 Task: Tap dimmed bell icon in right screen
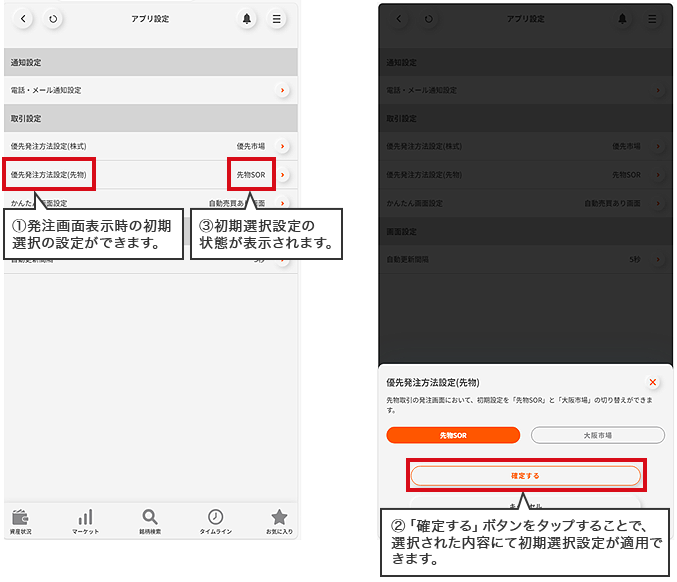[x=622, y=19]
